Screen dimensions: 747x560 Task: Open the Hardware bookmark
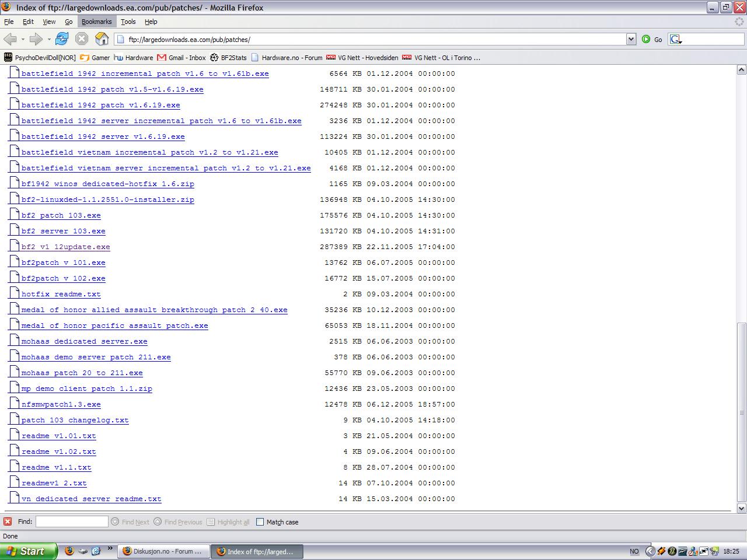pos(134,58)
